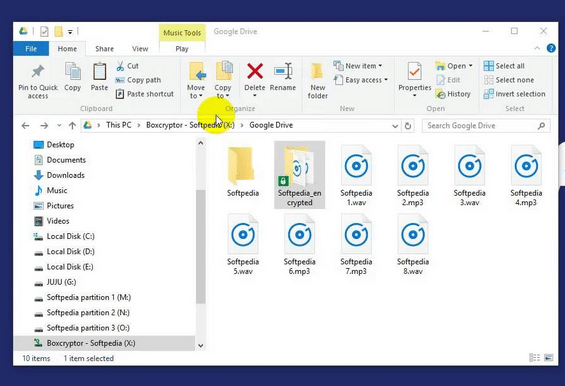Viewport: 565px width, 386px height.
Task: Switch to large icons view in status bar
Action: [x=548, y=358]
